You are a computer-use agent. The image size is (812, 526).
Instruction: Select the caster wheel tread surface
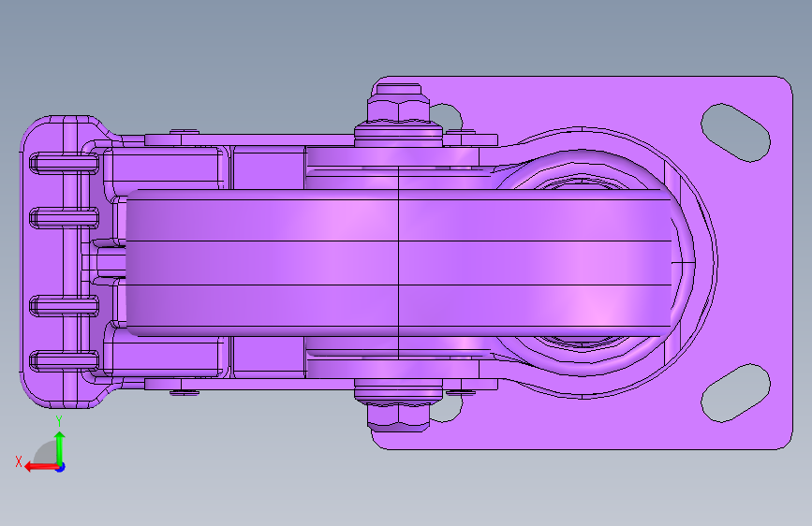click(399, 263)
